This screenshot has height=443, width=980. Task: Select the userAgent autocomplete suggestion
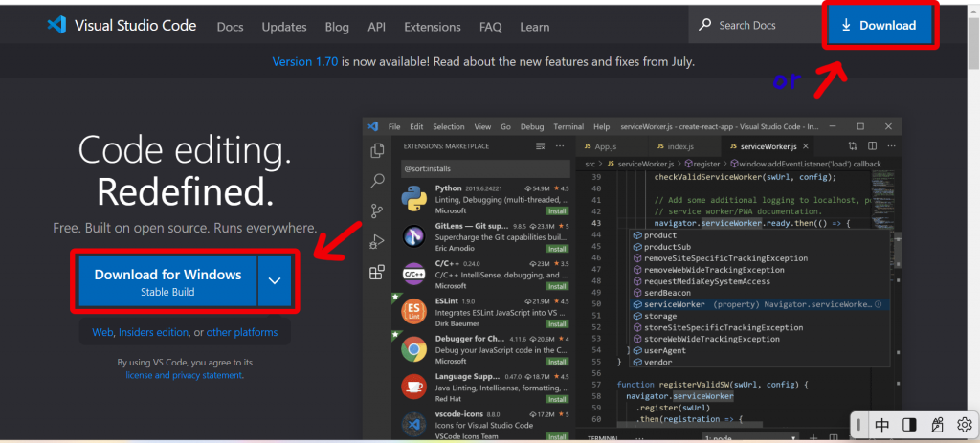pos(759,350)
